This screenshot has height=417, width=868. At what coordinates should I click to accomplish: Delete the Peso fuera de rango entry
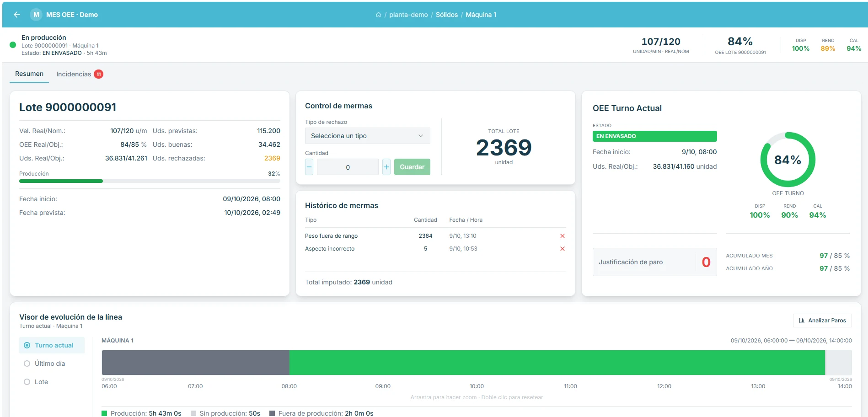[x=563, y=236]
